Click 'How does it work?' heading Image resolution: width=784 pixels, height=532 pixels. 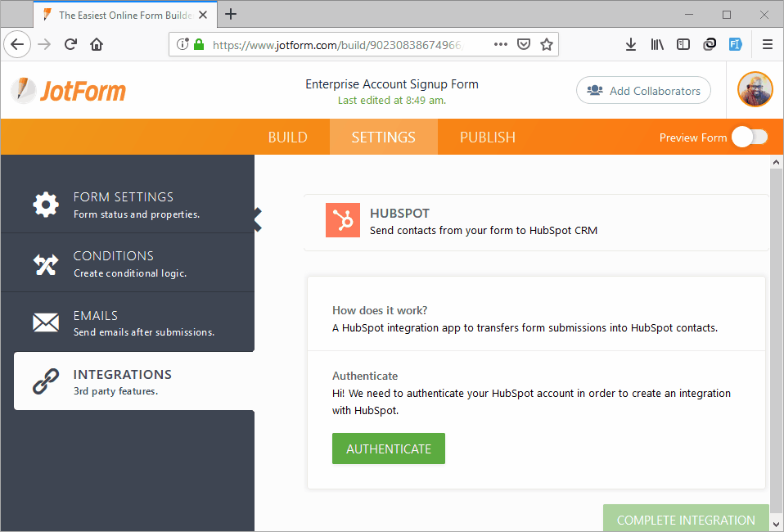pos(380,310)
